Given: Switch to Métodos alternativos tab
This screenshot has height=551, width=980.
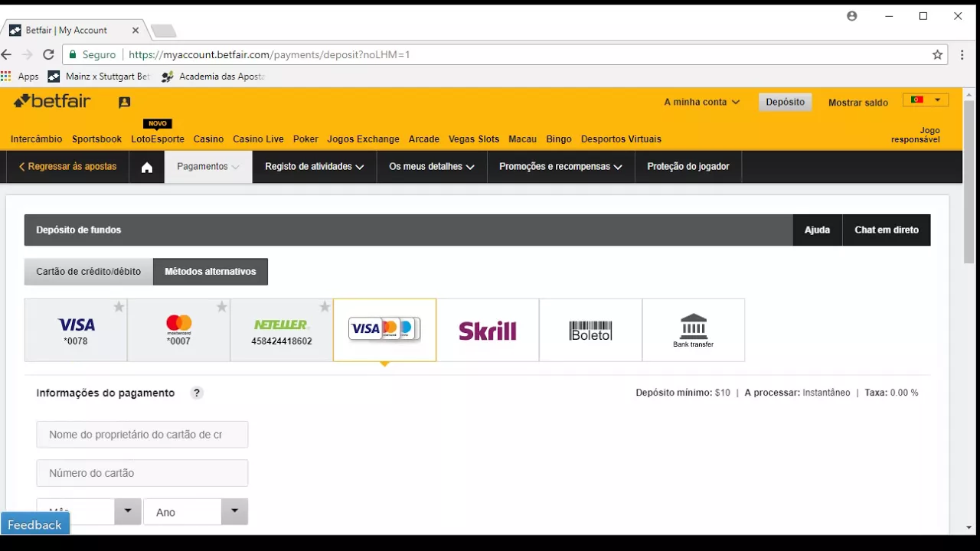Looking at the screenshot, I should click(211, 272).
